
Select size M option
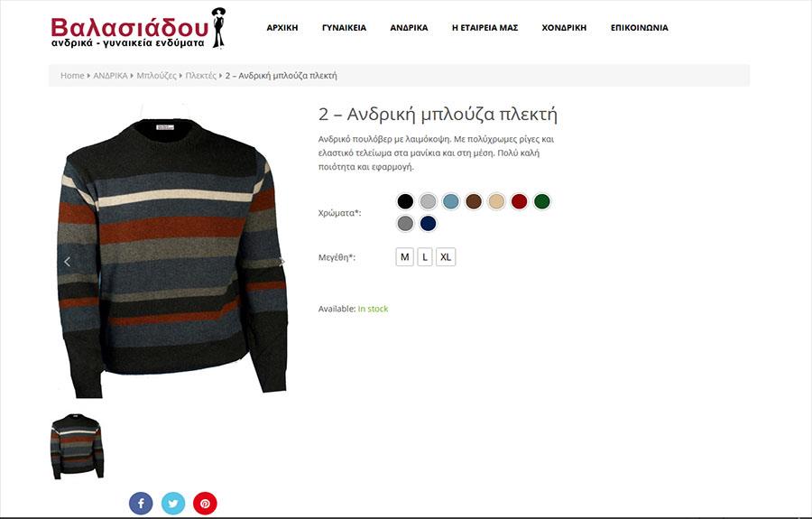pyautogui.click(x=405, y=257)
